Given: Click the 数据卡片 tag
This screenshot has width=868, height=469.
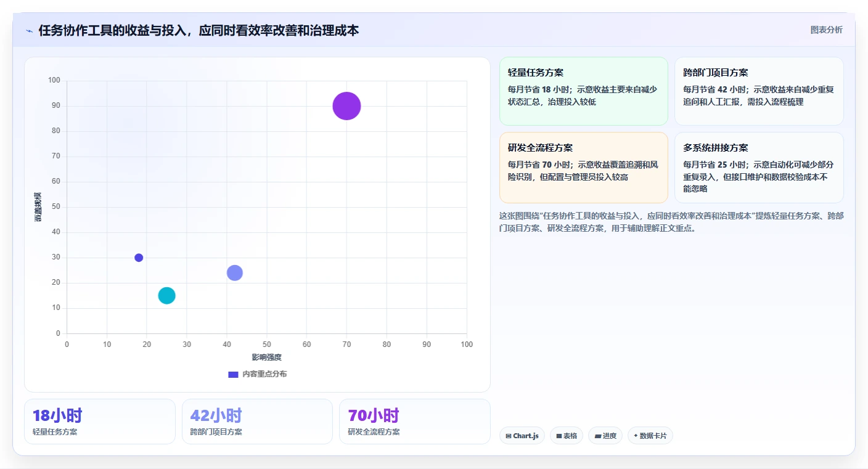Looking at the screenshot, I should 650,436.
